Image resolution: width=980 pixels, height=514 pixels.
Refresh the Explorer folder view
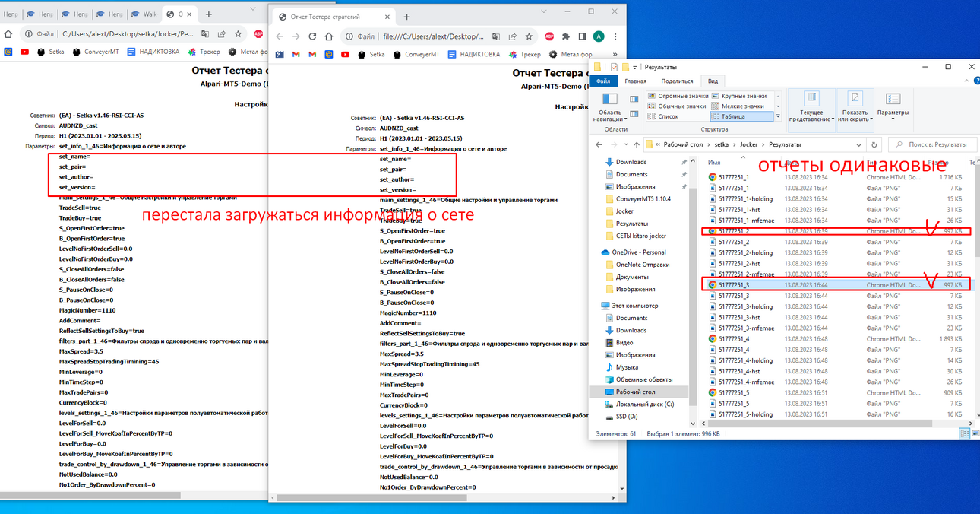pos(874,144)
